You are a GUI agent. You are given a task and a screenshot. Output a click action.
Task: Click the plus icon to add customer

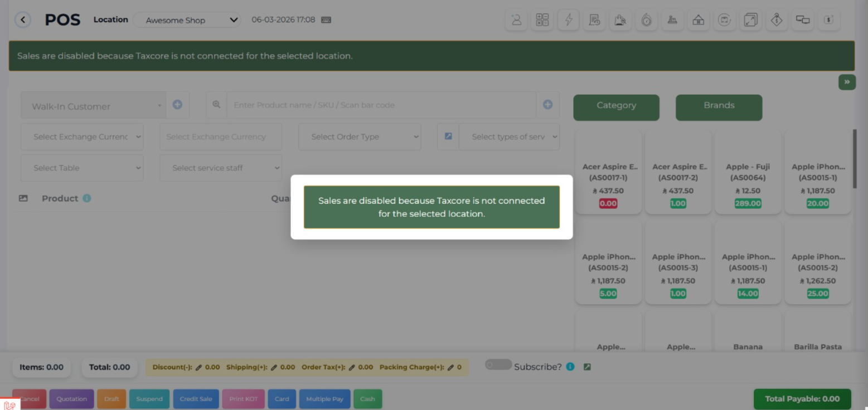pos(177,105)
